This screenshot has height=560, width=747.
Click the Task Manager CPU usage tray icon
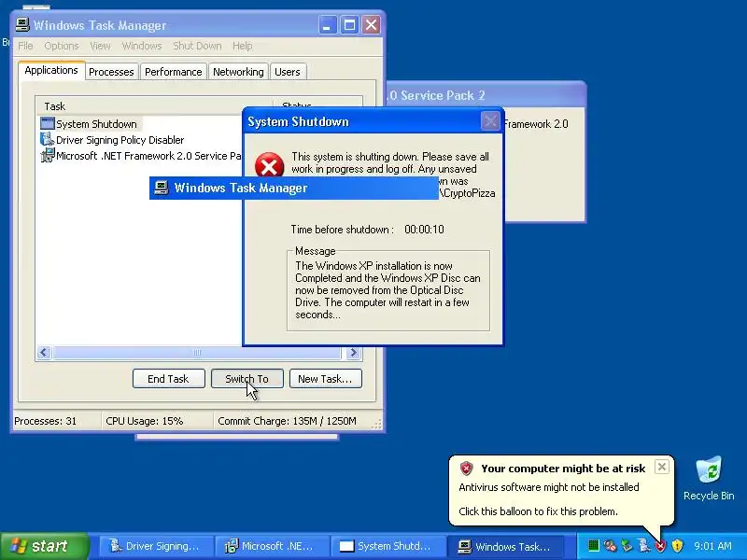(x=594, y=545)
